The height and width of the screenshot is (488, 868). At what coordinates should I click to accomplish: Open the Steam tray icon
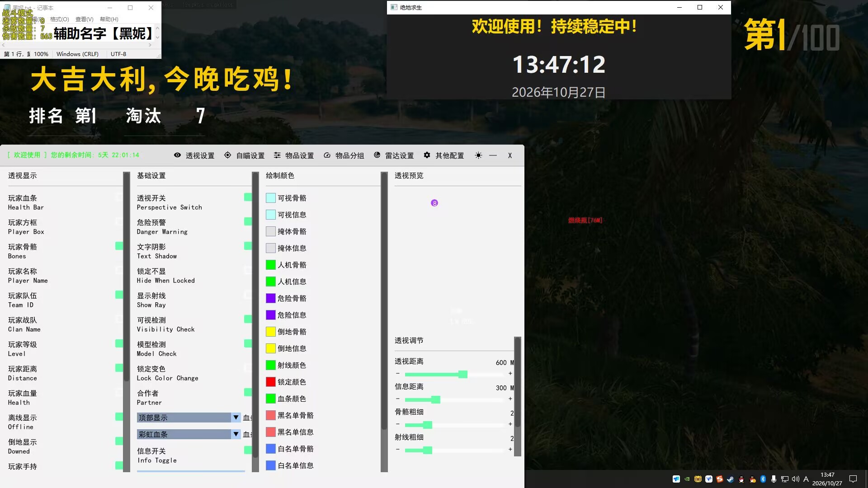pos(730,479)
